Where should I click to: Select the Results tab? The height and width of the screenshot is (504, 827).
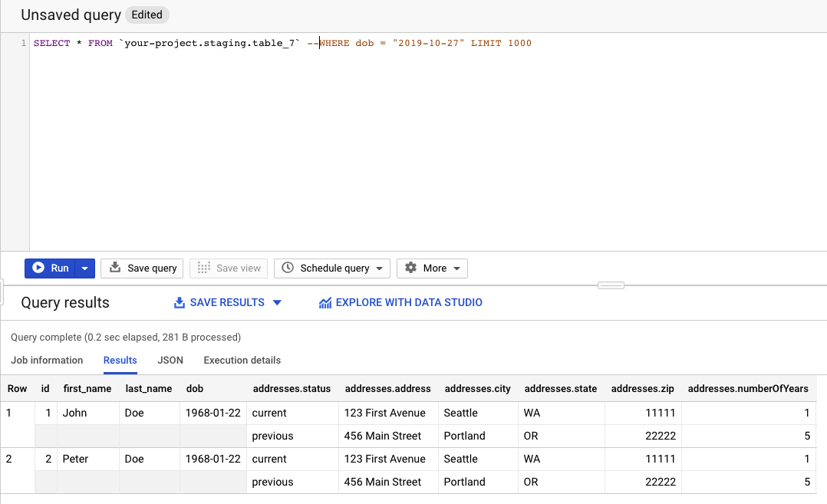[120, 360]
